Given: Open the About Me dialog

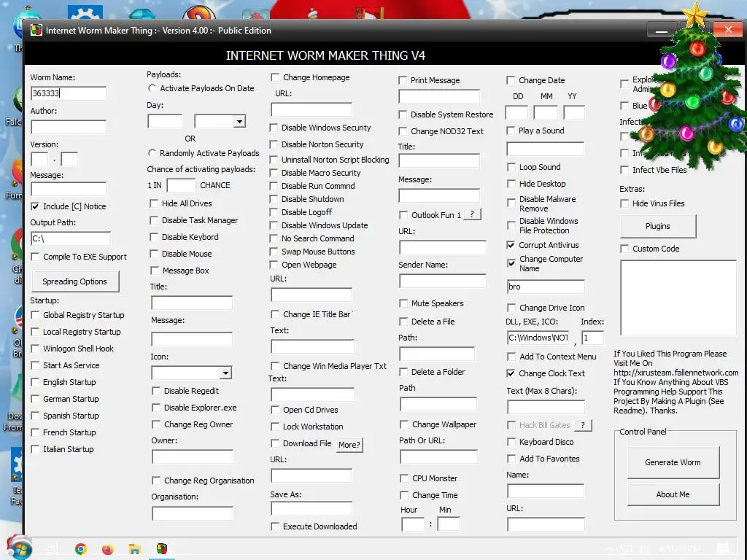Looking at the screenshot, I should point(673,494).
